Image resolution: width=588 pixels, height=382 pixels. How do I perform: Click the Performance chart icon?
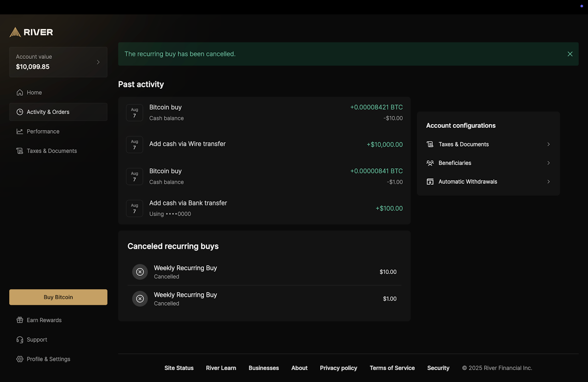(x=20, y=131)
